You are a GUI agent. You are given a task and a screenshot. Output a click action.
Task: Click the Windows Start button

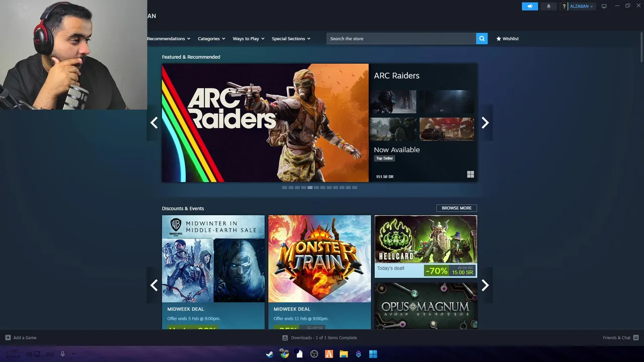373,354
